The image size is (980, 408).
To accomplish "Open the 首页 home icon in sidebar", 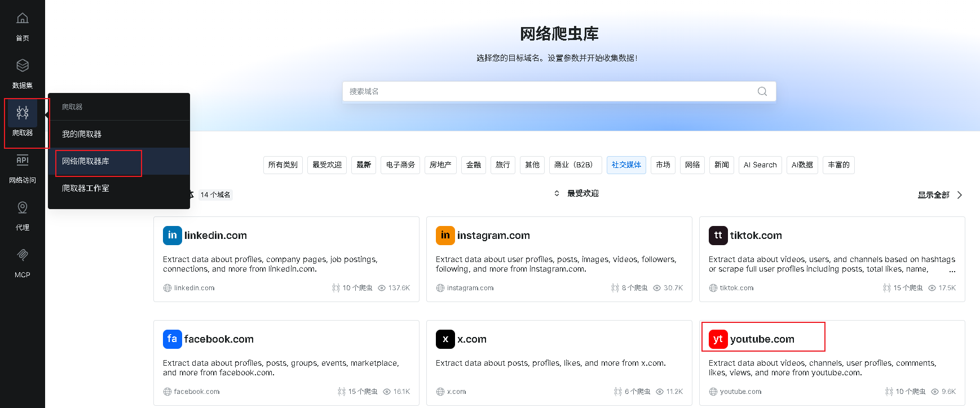I will coord(23,18).
